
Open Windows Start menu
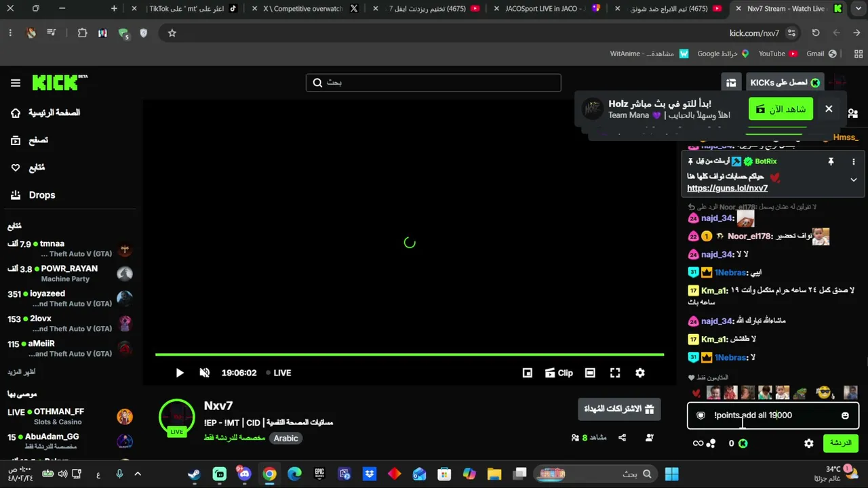pyautogui.click(x=671, y=474)
